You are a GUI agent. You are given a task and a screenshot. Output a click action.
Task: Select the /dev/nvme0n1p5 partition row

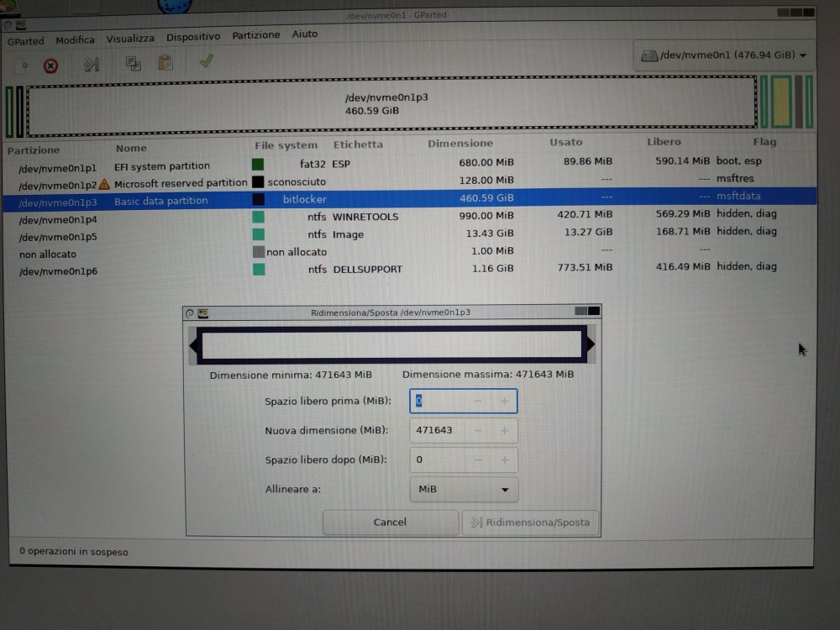410,234
